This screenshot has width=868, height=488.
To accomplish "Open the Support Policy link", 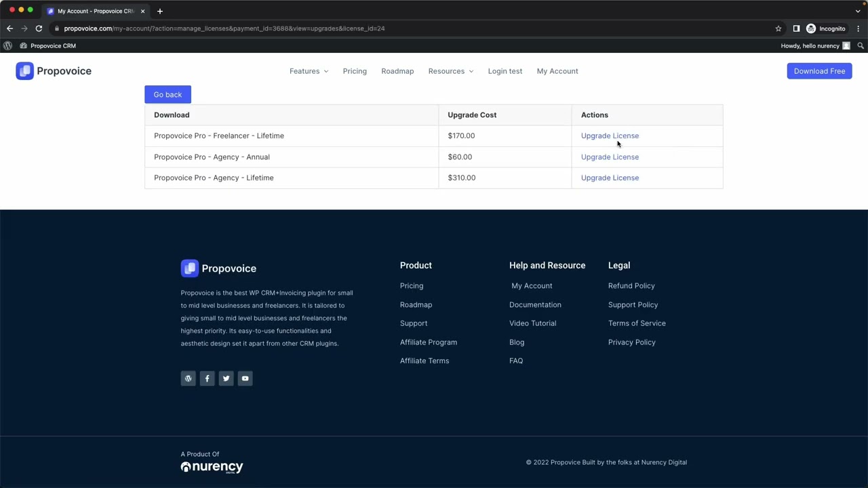I will click(633, 305).
